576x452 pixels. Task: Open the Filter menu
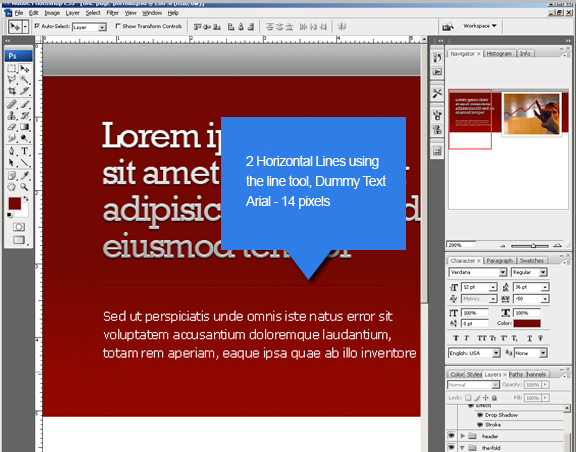pos(112,13)
